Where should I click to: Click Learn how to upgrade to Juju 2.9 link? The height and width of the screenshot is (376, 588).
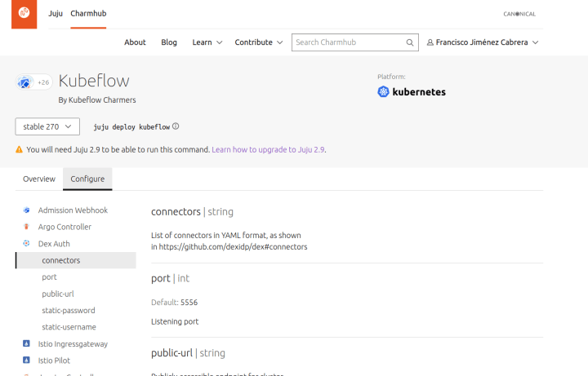(268, 150)
